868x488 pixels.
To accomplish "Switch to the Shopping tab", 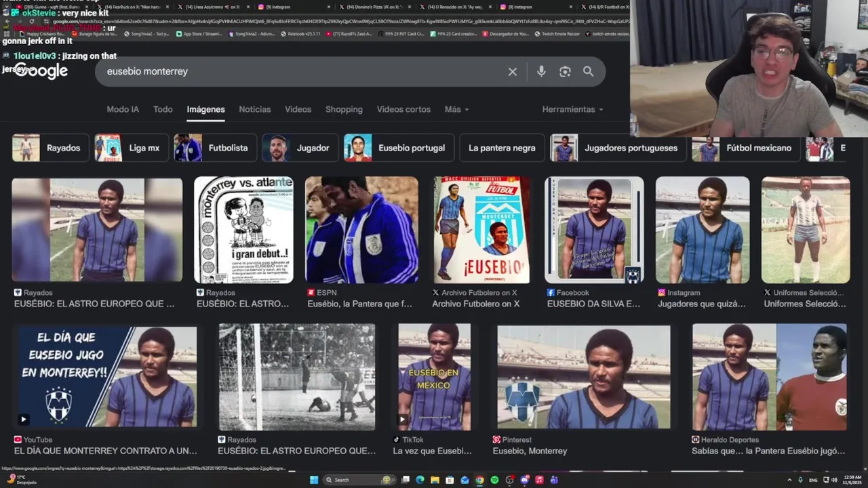I will pyautogui.click(x=344, y=109).
